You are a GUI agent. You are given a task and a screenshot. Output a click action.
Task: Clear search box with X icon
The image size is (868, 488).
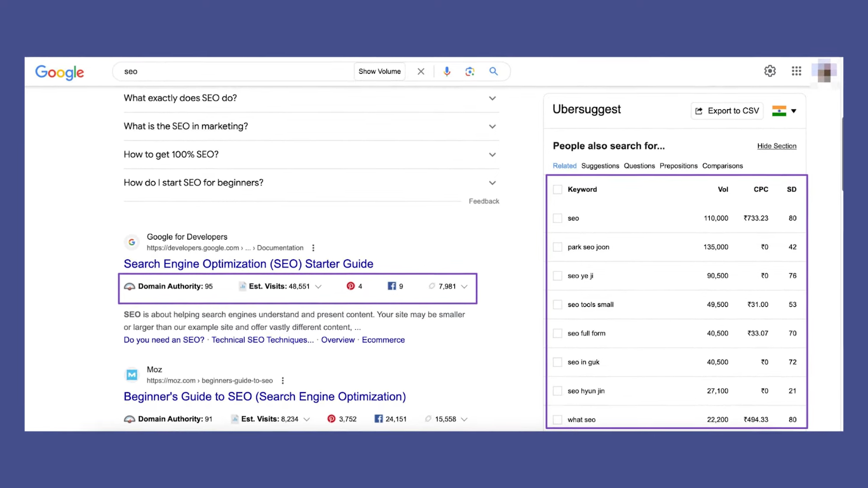pos(421,72)
